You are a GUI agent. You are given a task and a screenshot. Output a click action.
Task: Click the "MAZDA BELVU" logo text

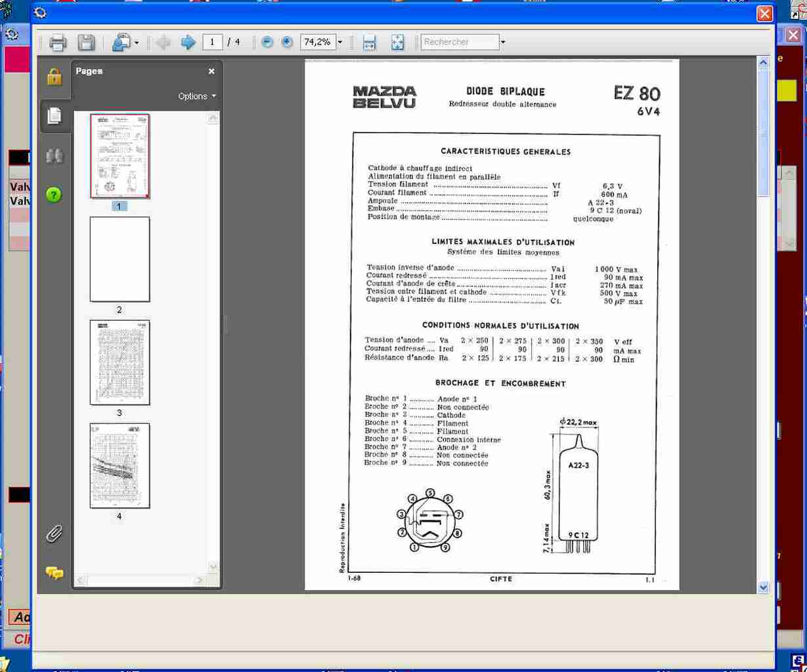pyautogui.click(x=385, y=96)
